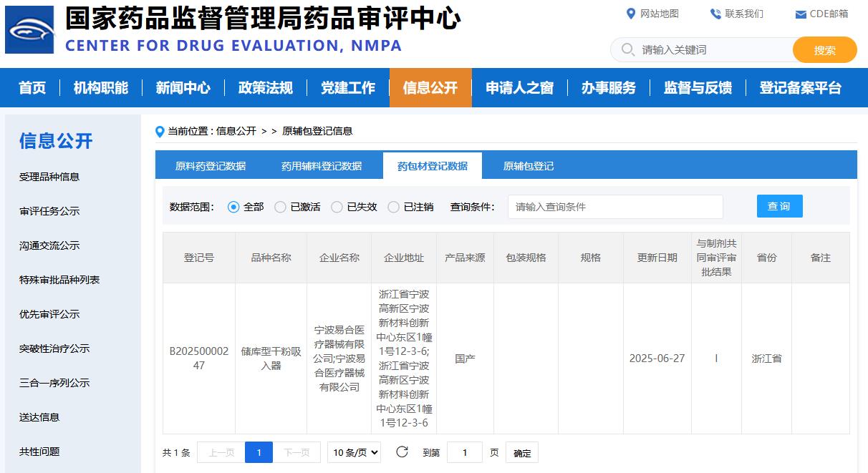
Task: Open the 首页 navigation menu
Action: coord(32,87)
